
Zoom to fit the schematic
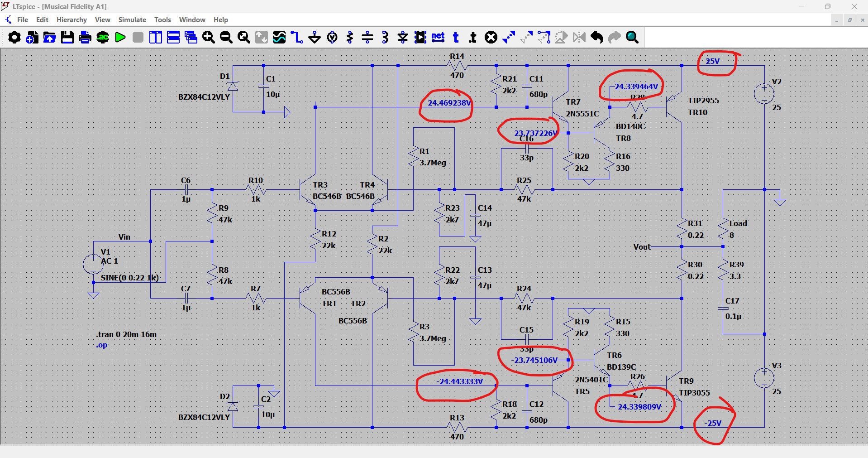(244, 37)
